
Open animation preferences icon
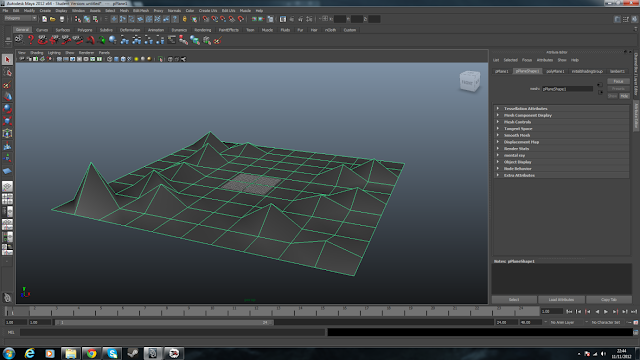(x=636, y=322)
